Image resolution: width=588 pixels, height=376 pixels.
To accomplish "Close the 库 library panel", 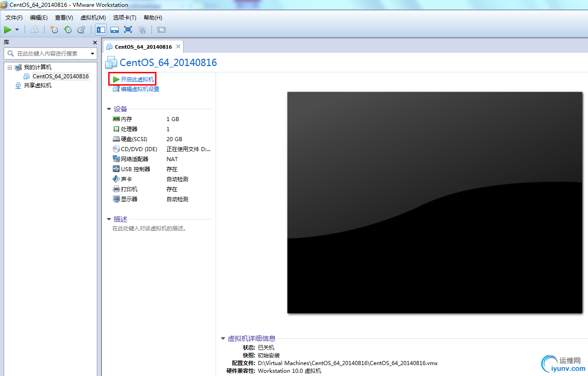I will (x=95, y=42).
